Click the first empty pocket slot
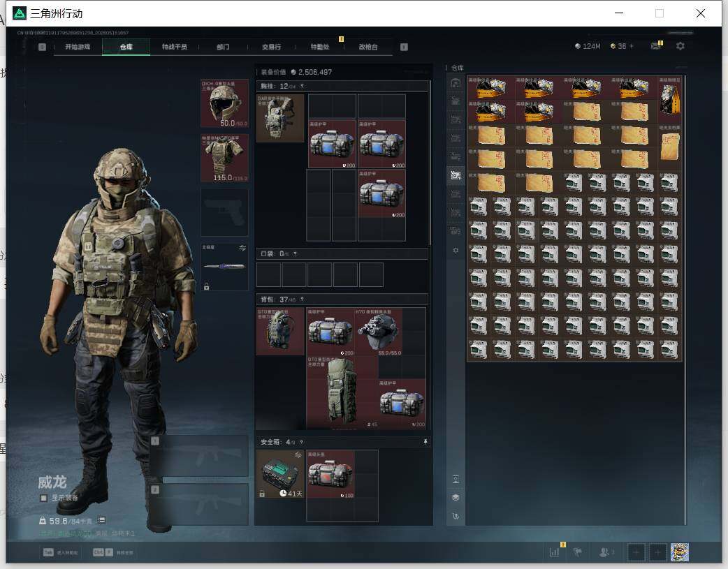The image size is (728, 569). pyautogui.click(x=268, y=275)
